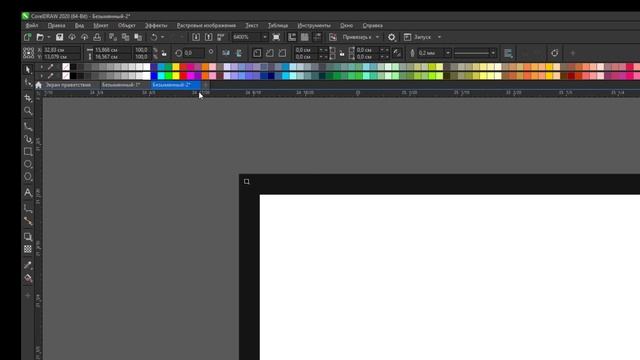Add a new document tab with plus
Image resolution: width=640 pixels, height=360 pixels.
tap(206, 85)
